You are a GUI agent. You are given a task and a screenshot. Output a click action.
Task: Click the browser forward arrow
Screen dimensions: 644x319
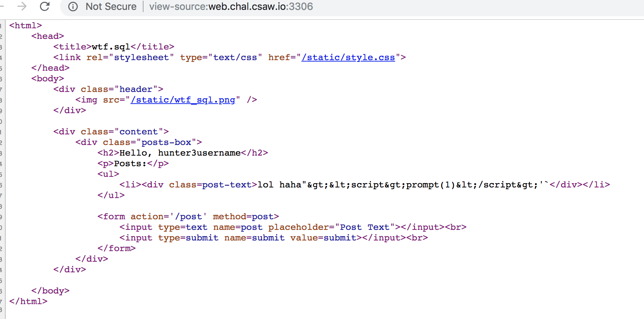pos(22,6)
